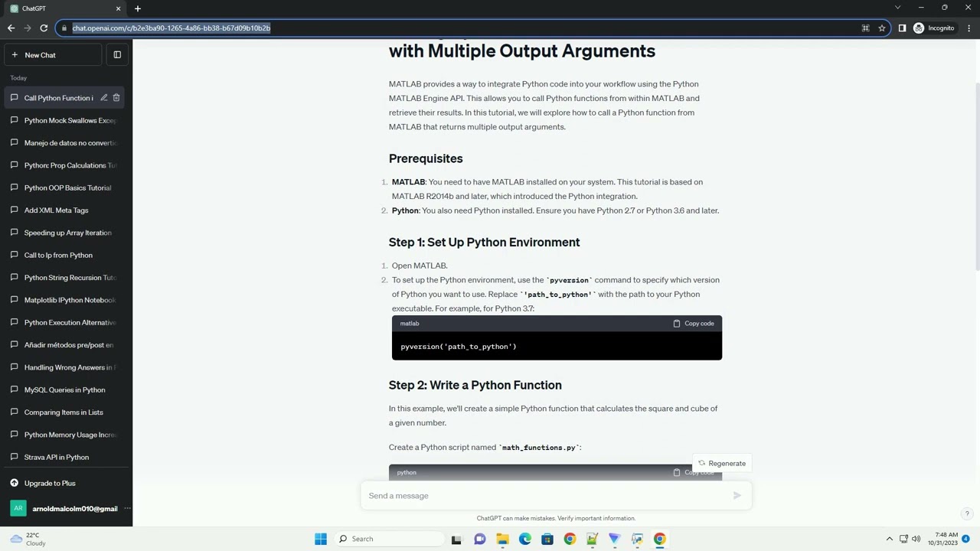
Task: Click the New Chat button
Action: tap(53, 55)
